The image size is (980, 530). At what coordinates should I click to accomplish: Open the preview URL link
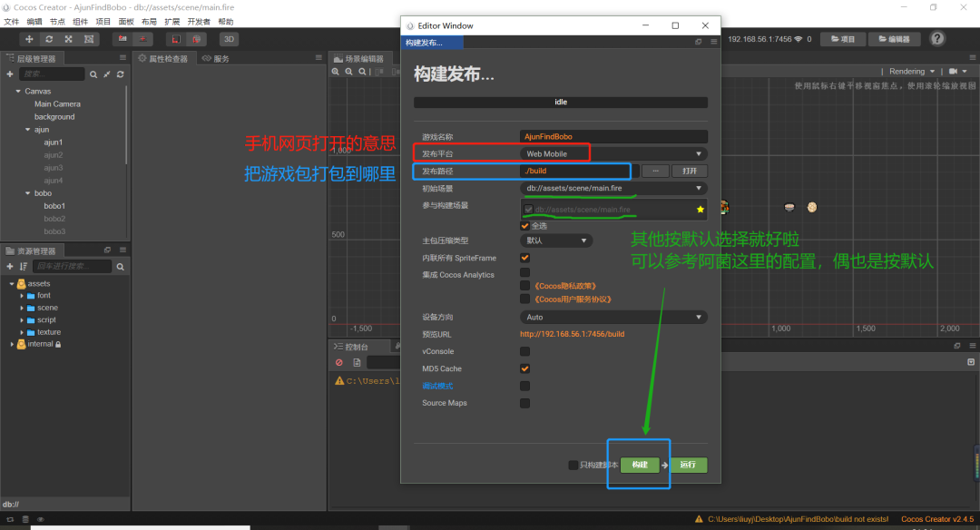tap(572, 334)
